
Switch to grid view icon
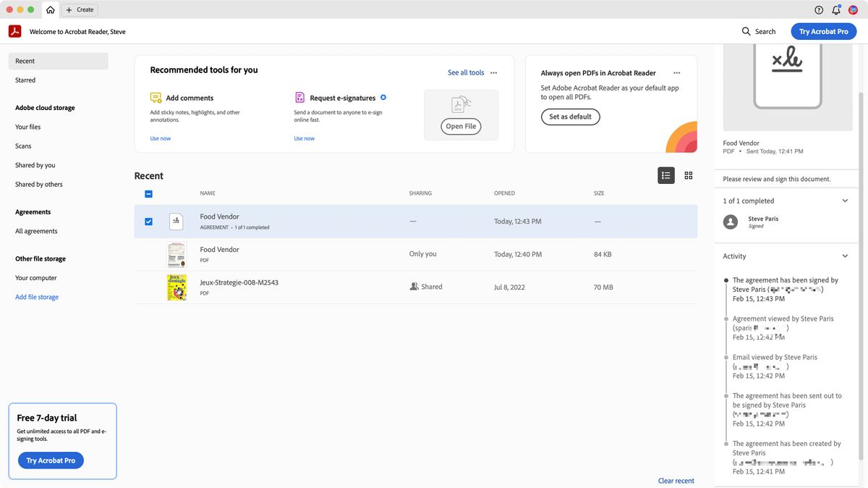pyautogui.click(x=688, y=175)
